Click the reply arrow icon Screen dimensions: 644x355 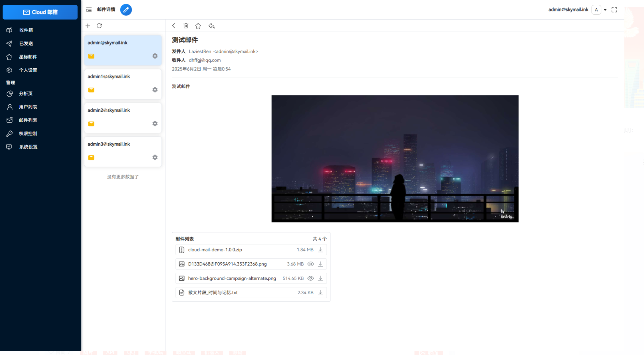coord(212,26)
